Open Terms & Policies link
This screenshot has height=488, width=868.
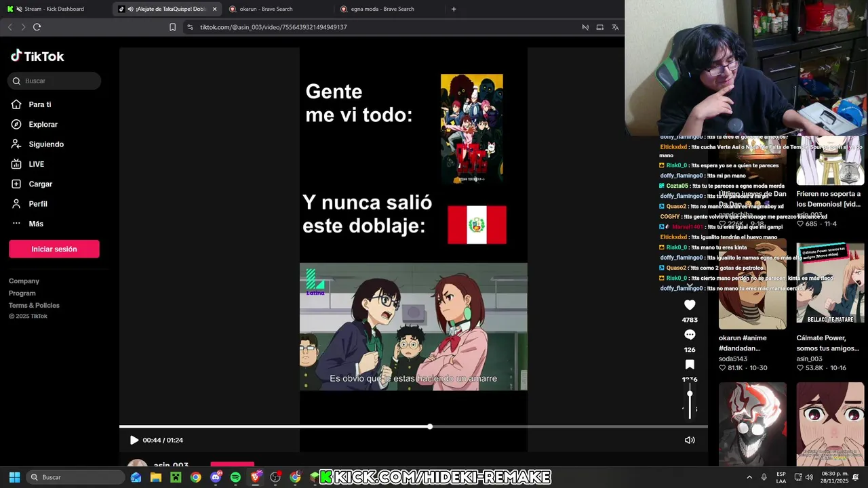[34, 305]
